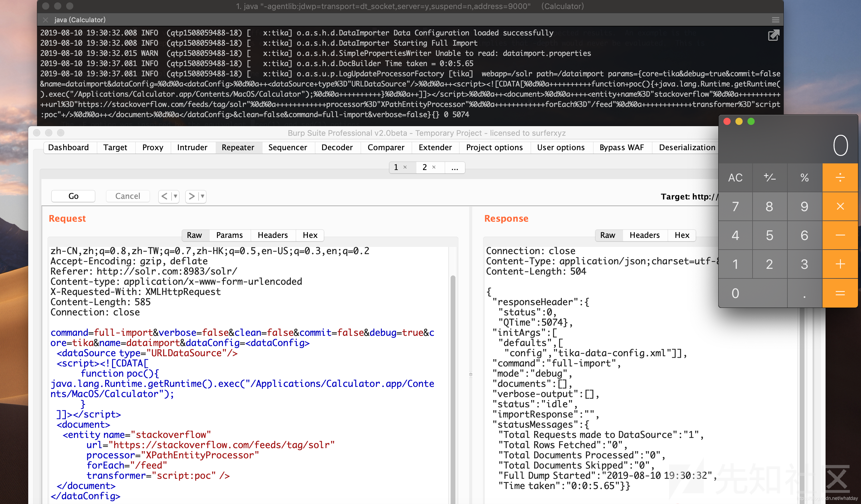
Task: Select the Hex view in Request panel
Action: [310, 235]
